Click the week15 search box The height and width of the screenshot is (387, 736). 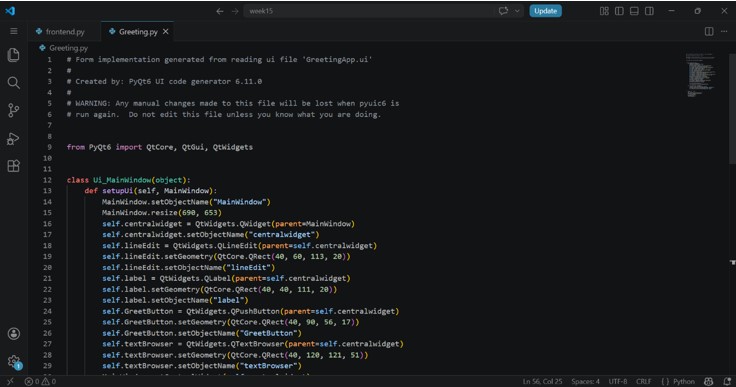368,11
